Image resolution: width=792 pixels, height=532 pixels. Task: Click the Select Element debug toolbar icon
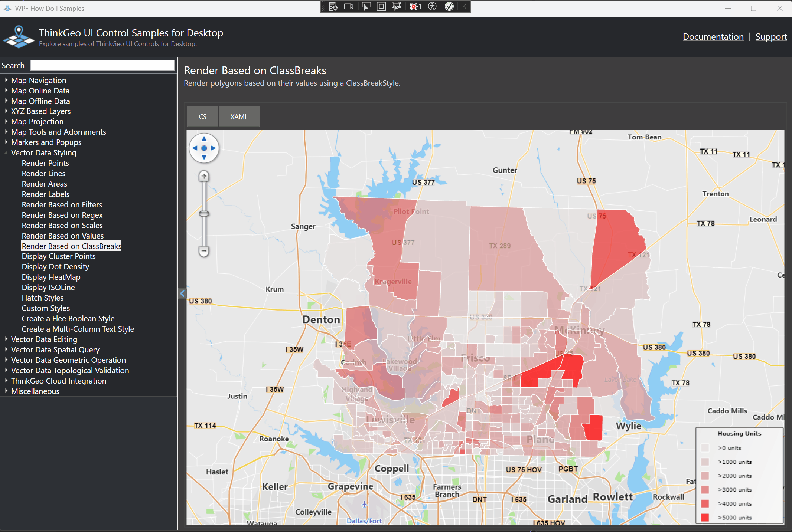click(366, 6)
